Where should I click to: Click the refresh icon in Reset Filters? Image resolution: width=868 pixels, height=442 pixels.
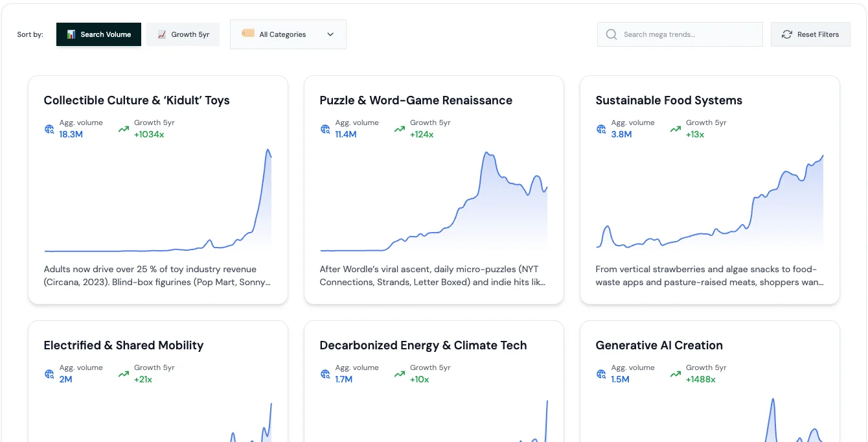click(x=786, y=34)
